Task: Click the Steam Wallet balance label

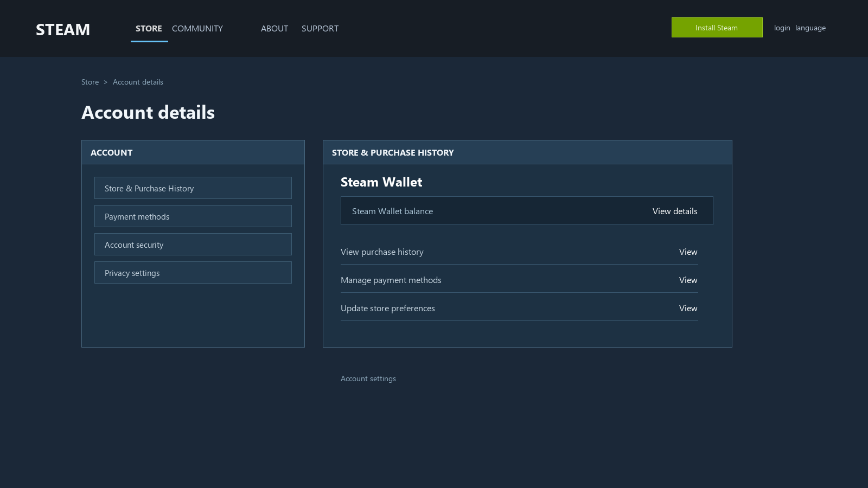Action: click(x=392, y=211)
